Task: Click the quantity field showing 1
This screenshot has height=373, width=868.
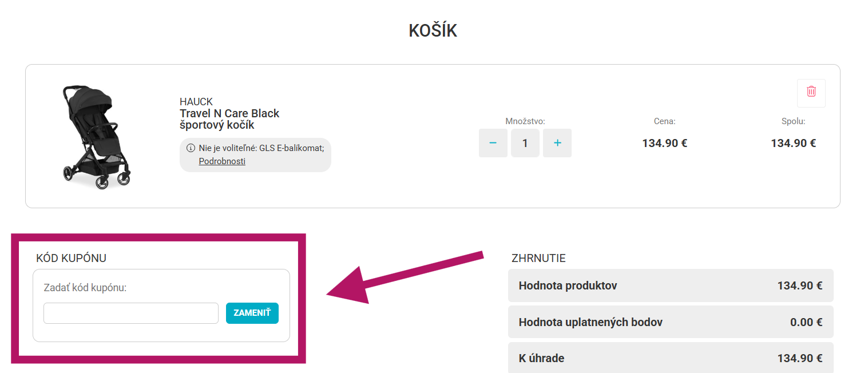Action: tap(525, 143)
